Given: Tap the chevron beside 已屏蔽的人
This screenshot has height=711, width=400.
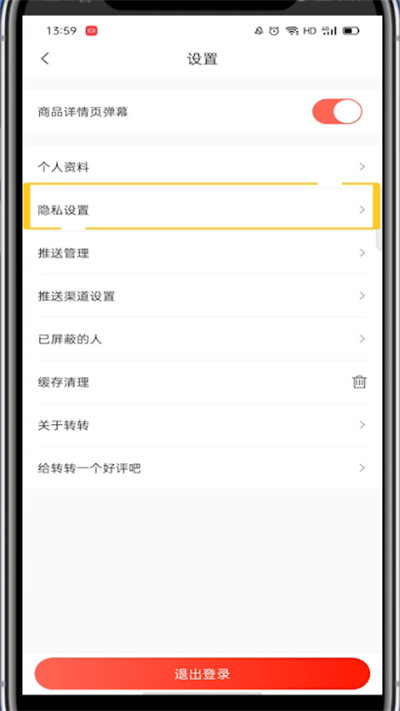Looking at the screenshot, I should tap(362, 339).
